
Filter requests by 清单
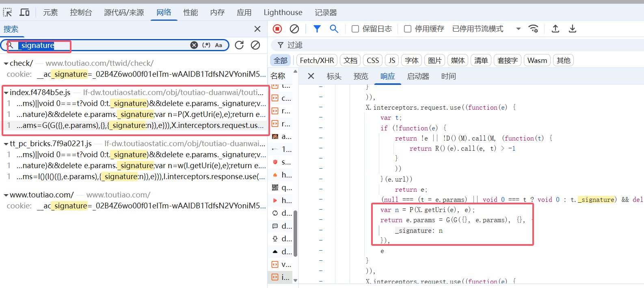(x=481, y=61)
